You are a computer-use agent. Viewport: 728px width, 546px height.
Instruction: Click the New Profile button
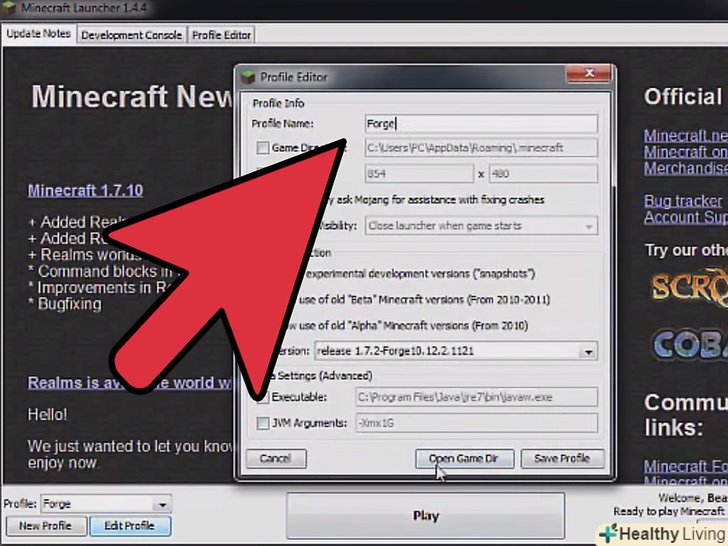click(x=46, y=526)
